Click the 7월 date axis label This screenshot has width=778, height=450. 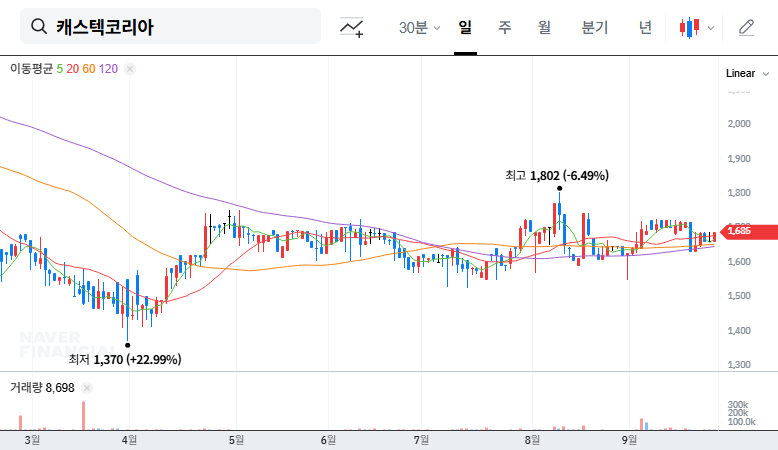[x=421, y=440]
